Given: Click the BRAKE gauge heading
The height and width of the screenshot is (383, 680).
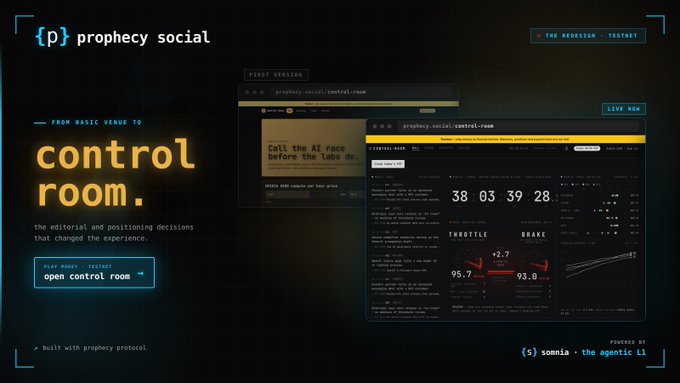Looking at the screenshot, I should [x=533, y=235].
